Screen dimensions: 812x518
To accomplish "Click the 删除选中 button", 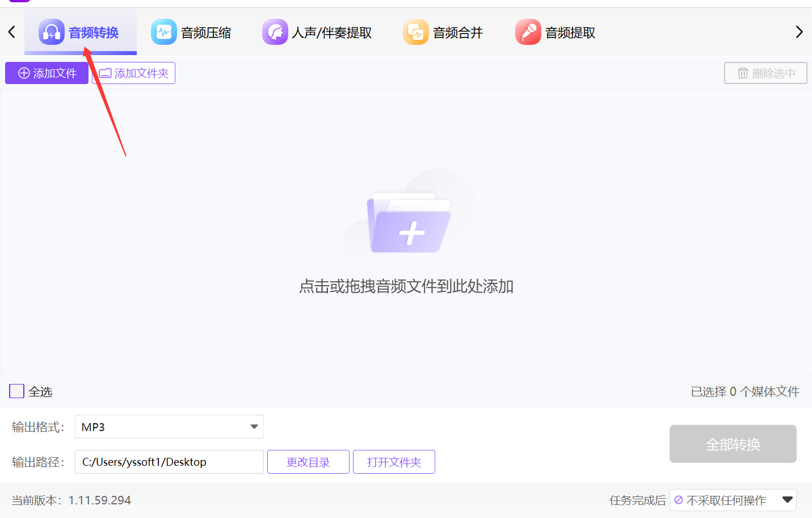I will (765, 73).
